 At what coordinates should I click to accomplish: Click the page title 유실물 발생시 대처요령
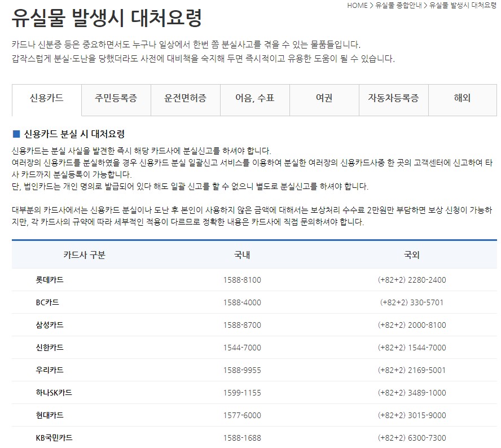coord(107,17)
